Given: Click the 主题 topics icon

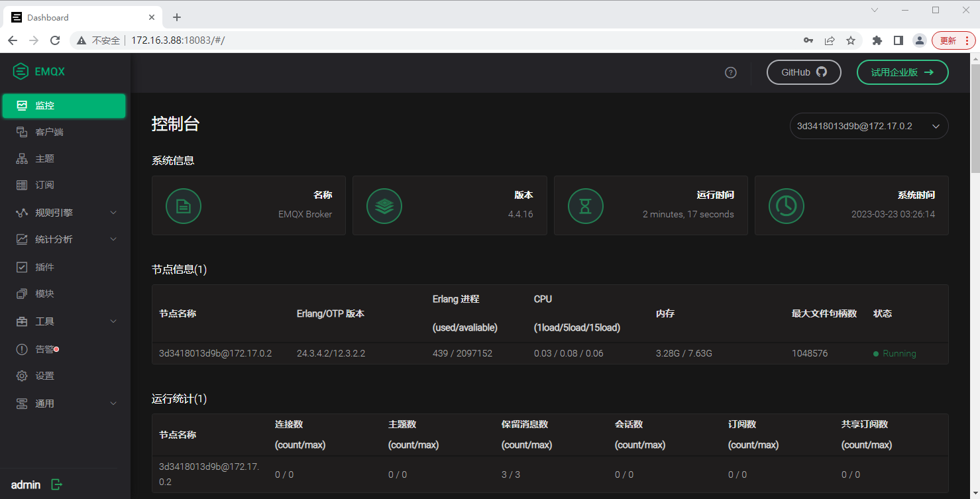Looking at the screenshot, I should (22, 159).
